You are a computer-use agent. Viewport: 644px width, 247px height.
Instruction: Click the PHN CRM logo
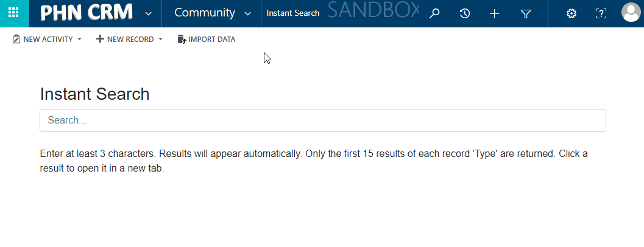click(87, 13)
